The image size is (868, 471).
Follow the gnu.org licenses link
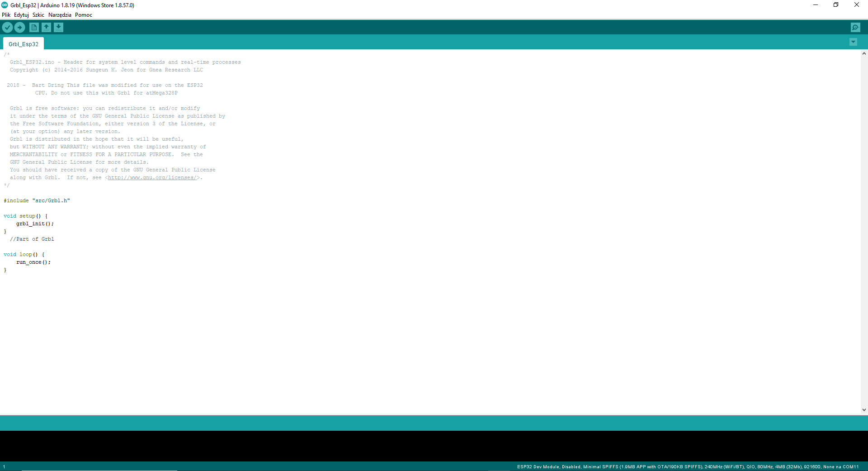[x=153, y=178]
